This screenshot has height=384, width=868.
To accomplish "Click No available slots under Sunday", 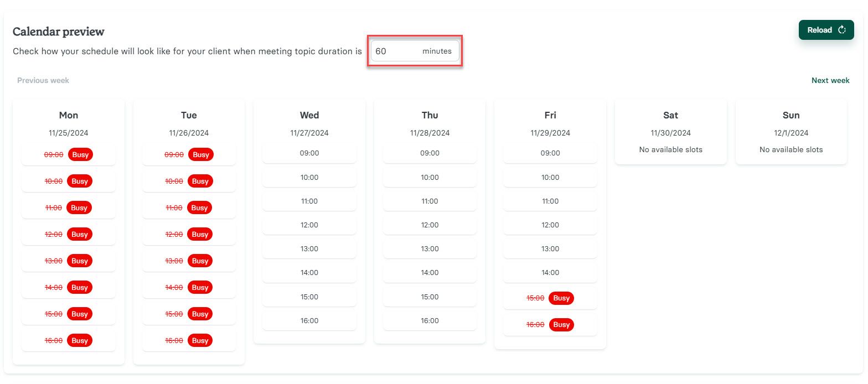I will [x=790, y=149].
